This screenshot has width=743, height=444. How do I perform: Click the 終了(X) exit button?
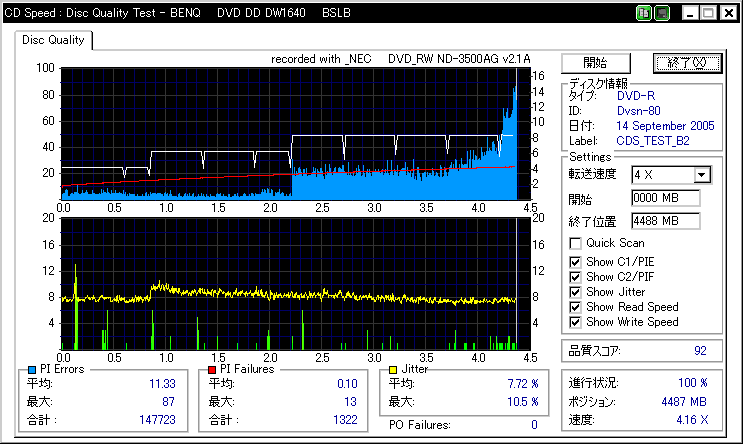687,63
